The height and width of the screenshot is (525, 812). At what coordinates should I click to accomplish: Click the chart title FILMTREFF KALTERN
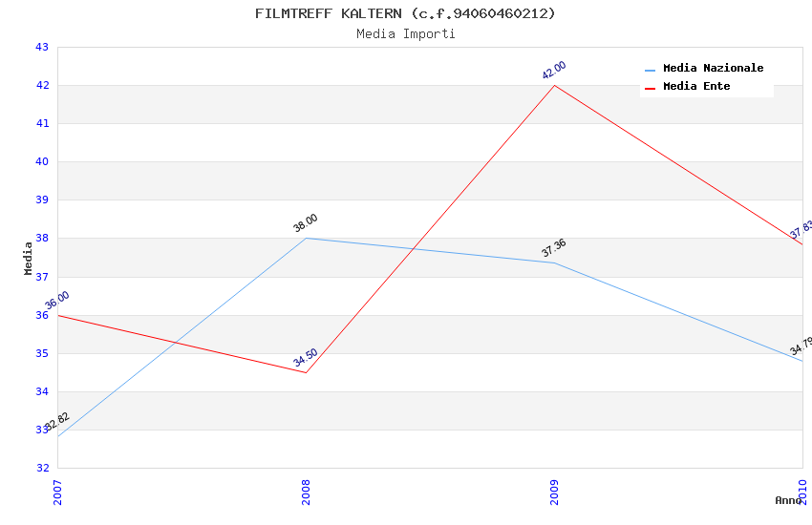click(x=405, y=13)
